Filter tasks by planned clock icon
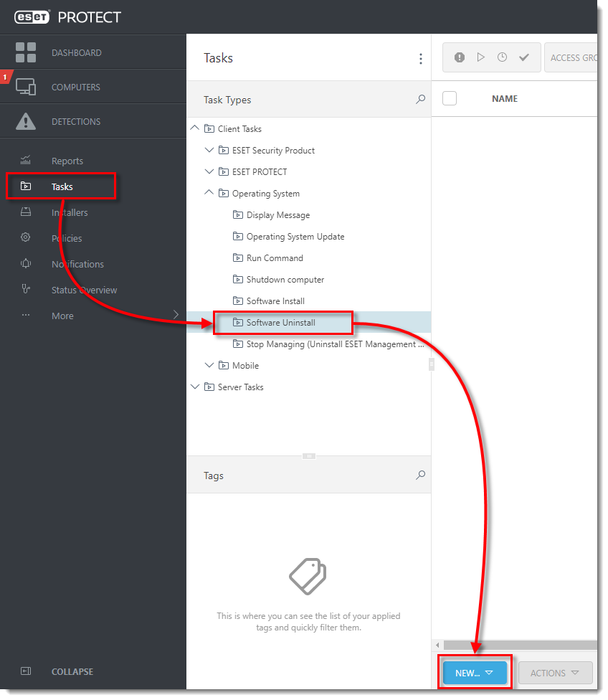608x700 pixels. [502, 57]
